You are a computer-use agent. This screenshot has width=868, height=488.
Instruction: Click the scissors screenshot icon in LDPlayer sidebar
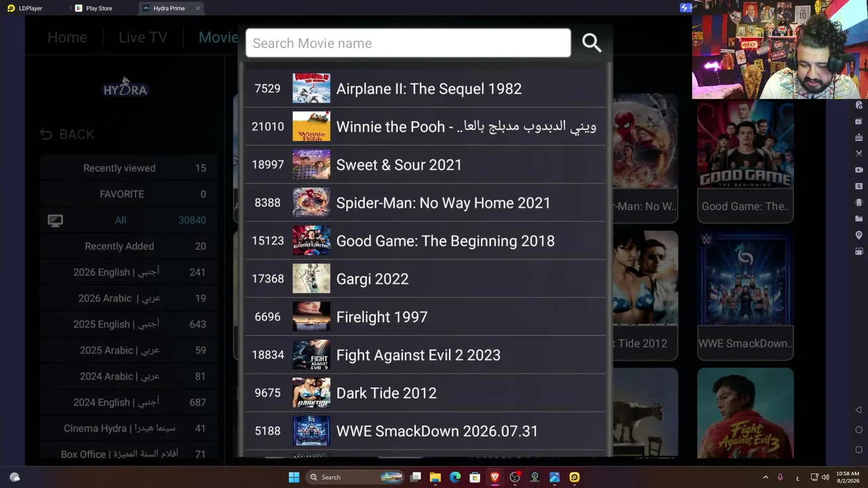click(x=859, y=154)
